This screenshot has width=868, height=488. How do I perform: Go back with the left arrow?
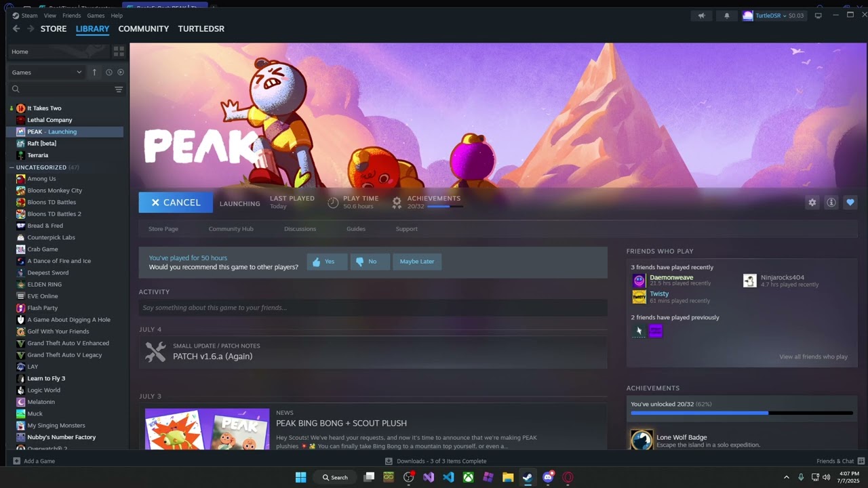click(16, 28)
